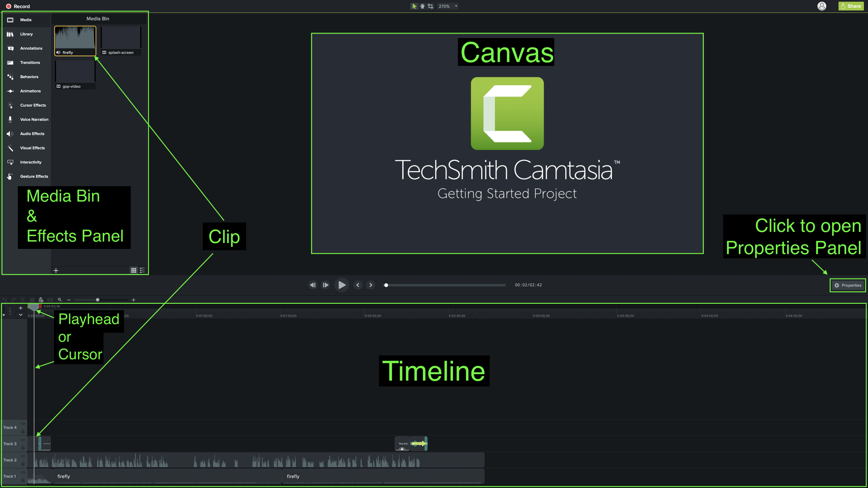868x488 pixels.
Task: Hide Track 3 with eye icon
Action: point(23,440)
